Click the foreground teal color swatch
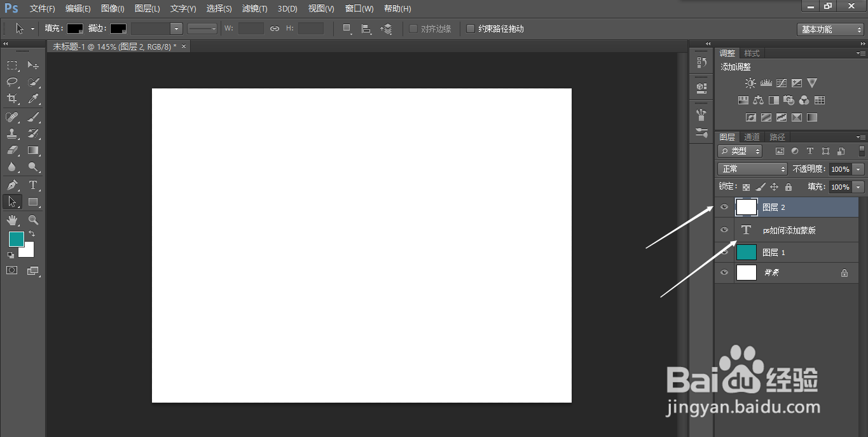The image size is (868, 437). [15, 239]
